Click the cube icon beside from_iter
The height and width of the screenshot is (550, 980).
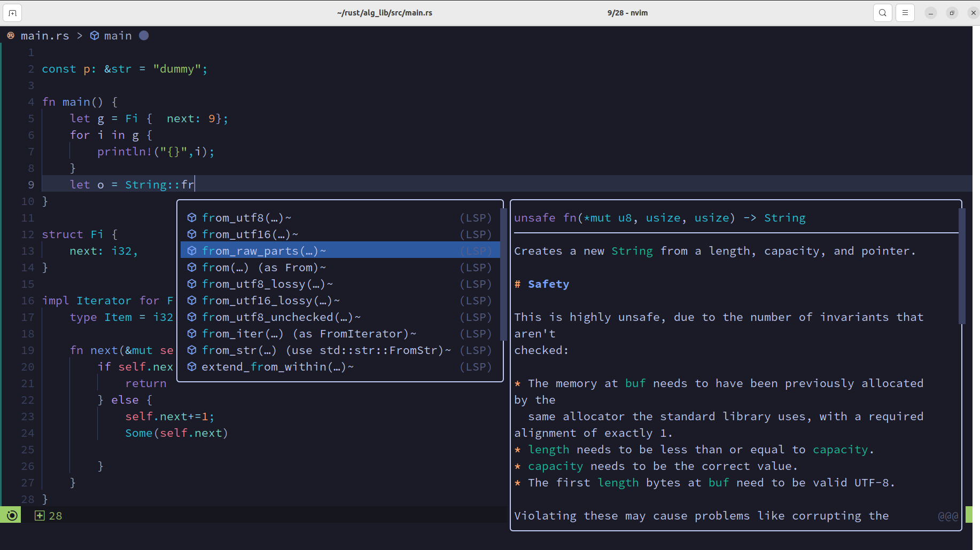pyautogui.click(x=192, y=333)
